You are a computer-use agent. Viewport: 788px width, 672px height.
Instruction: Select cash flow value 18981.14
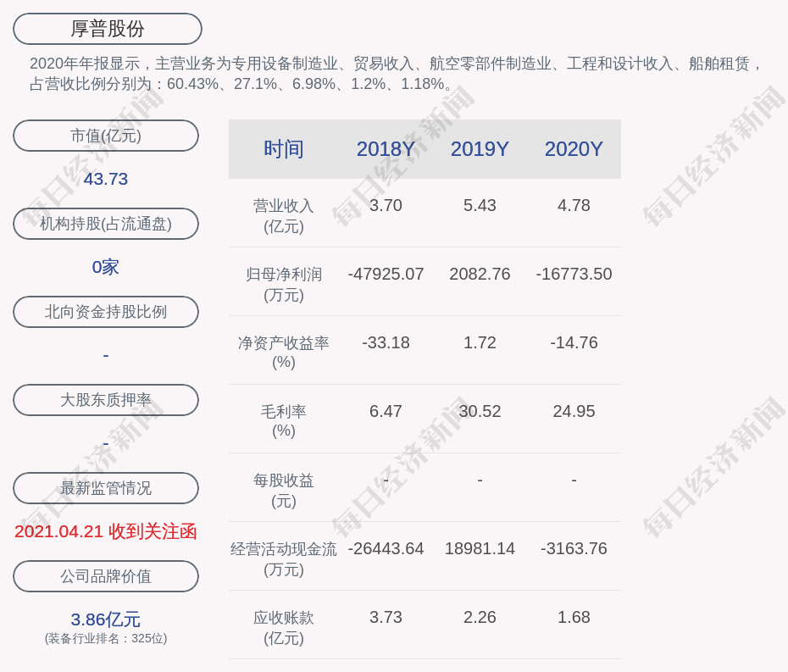[x=480, y=549]
